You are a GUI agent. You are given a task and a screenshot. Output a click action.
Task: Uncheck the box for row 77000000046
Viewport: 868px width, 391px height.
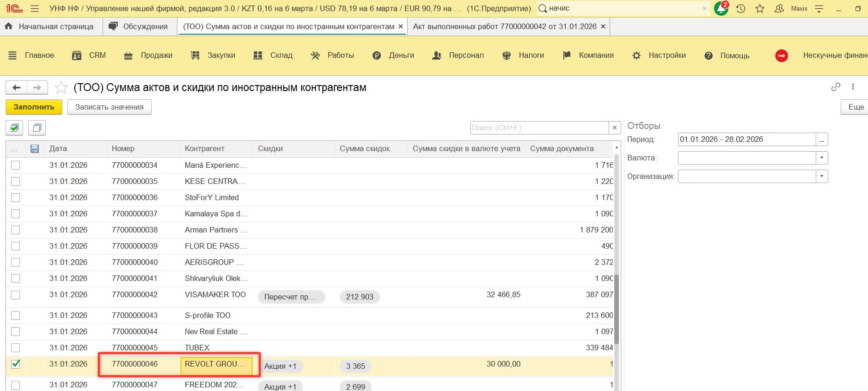pyautogui.click(x=16, y=364)
